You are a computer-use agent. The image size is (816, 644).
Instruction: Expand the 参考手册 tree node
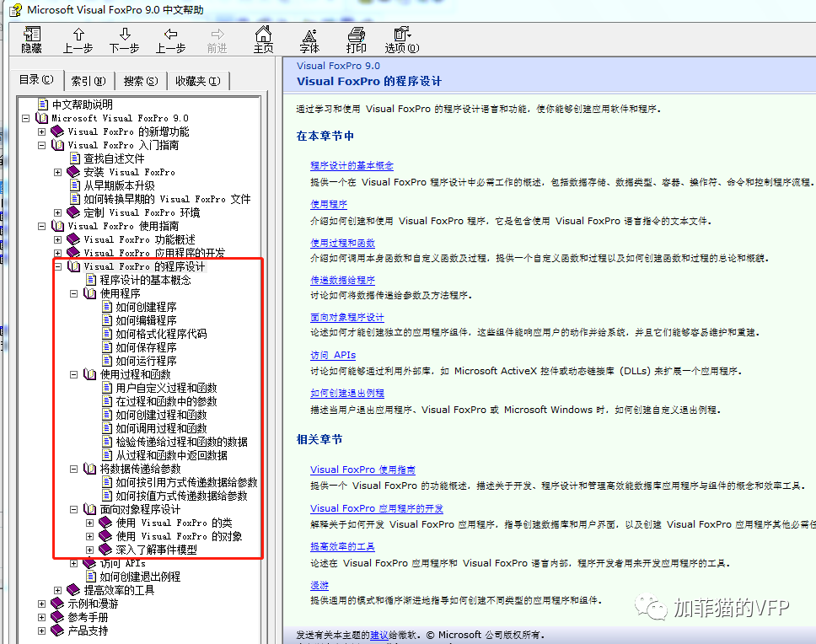click(x=41, y=617)
